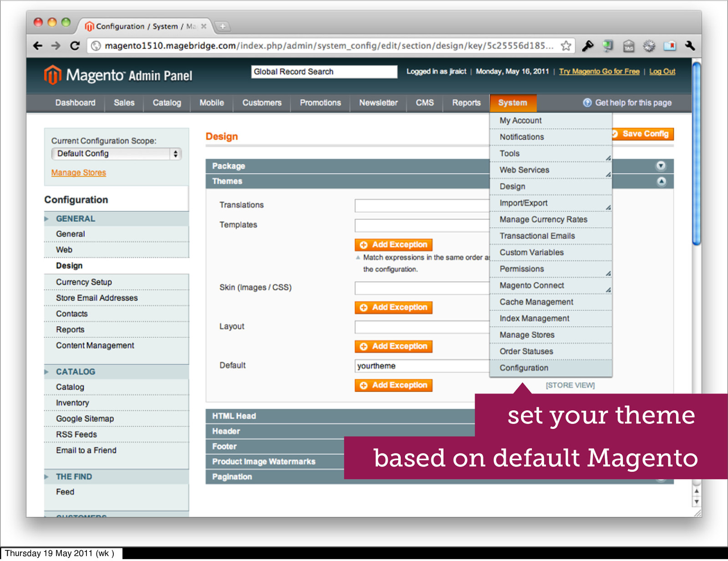Click the Magento logo in the header
Viewport: 728px width, 561px height.
click(118, 75)
